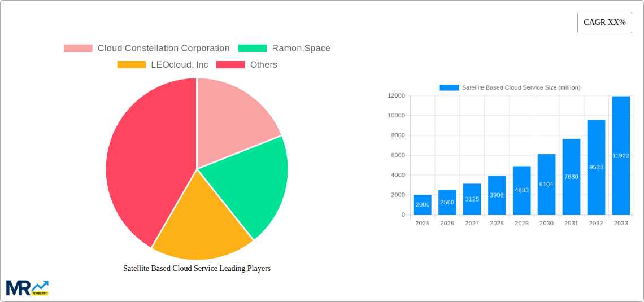Click the 2032 bar labeled 9538
644x302 pixels.
[596, 168]
